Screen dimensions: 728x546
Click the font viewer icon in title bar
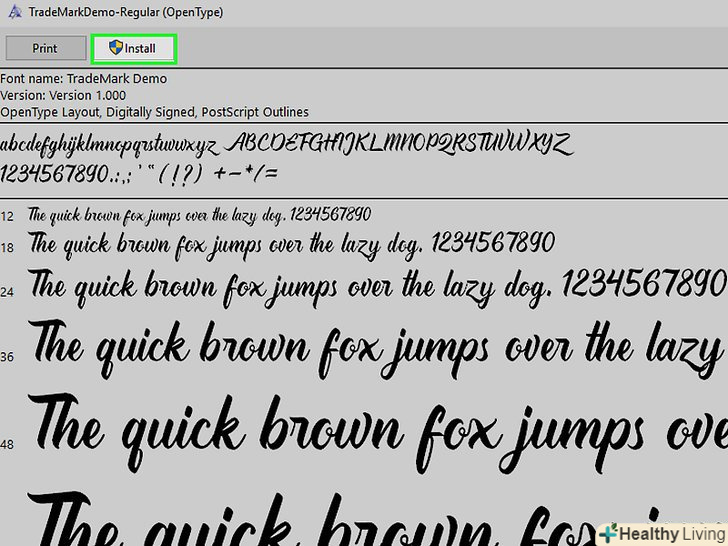12,12
